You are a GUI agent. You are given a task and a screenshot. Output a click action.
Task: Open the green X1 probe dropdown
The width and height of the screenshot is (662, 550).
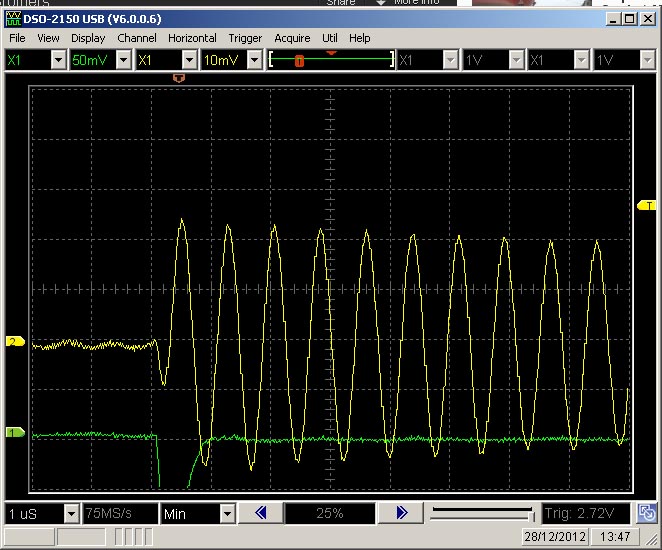(57, 60)
